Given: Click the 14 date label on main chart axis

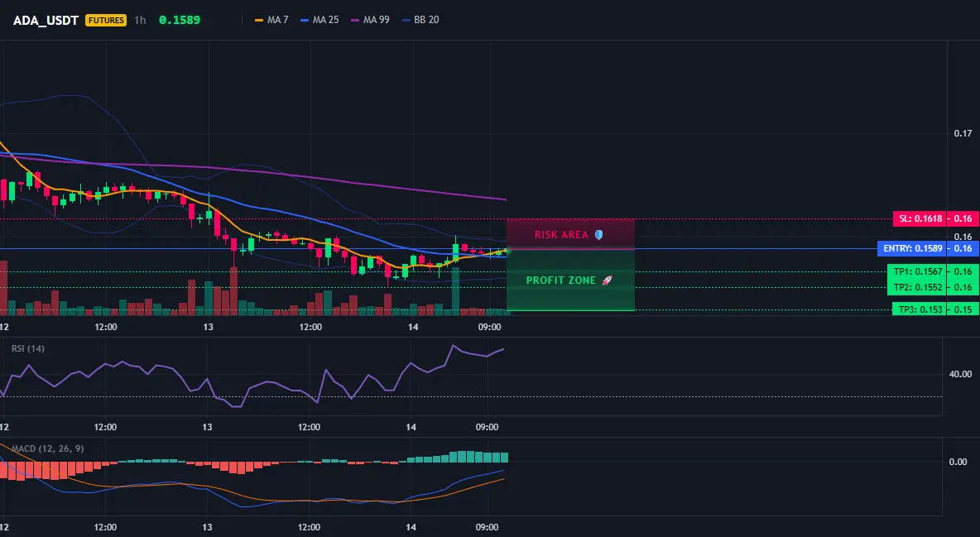Looking at the screenshot, I should point(412,327).
